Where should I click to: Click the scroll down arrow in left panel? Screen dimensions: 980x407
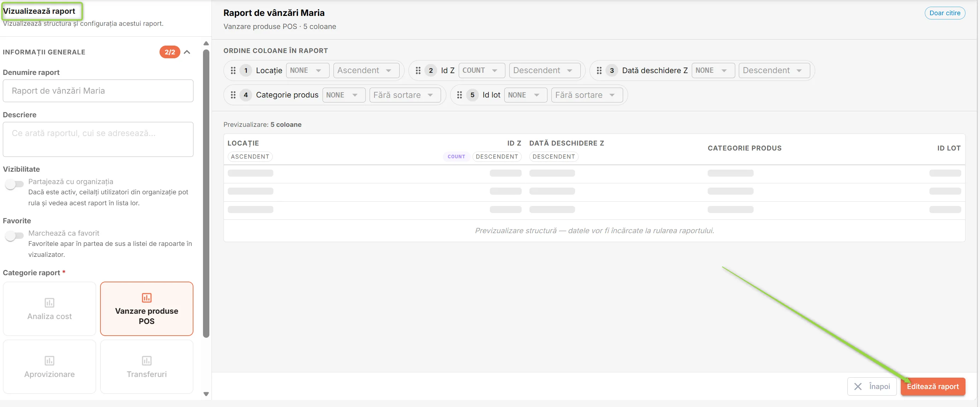point(206,394)
